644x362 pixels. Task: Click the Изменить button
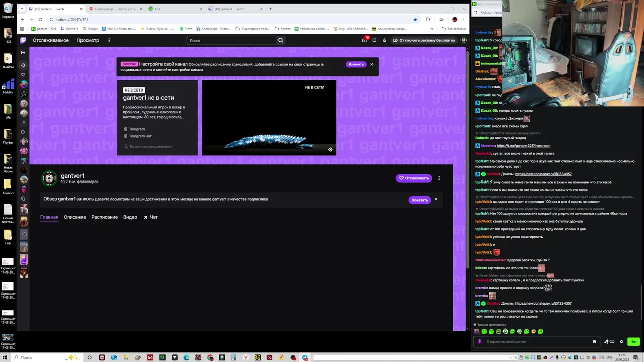[x=356, y=64]
